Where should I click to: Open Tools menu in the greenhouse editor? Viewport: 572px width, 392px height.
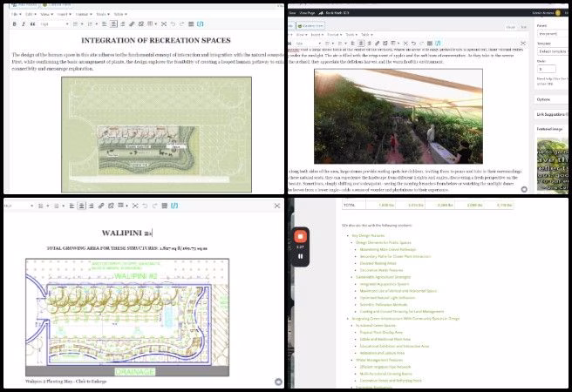click(351, 35)
